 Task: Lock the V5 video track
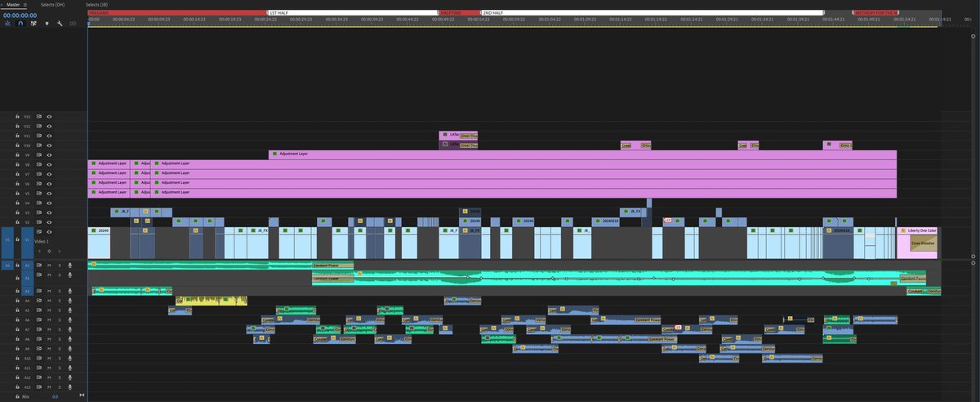pyautogui.click(x=17, y=194)
